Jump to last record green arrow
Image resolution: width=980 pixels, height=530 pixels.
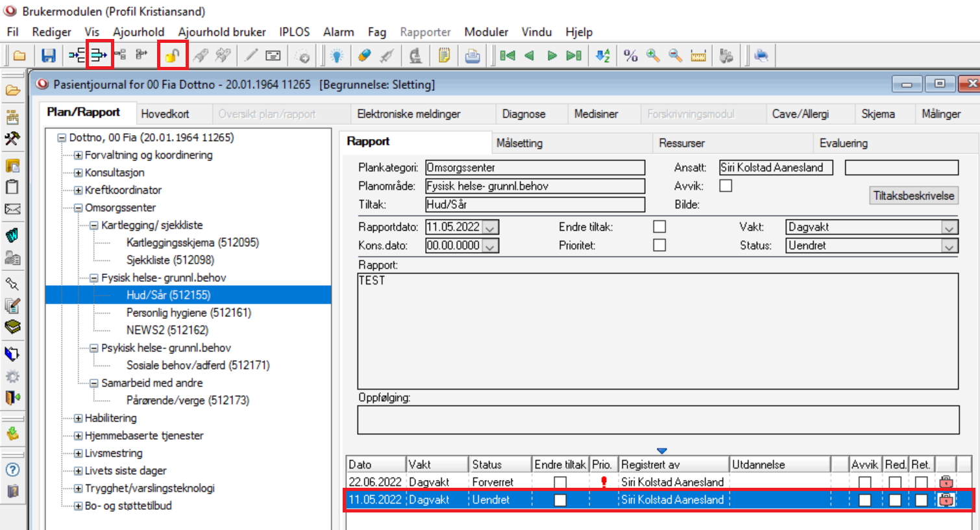pos(574,56)
